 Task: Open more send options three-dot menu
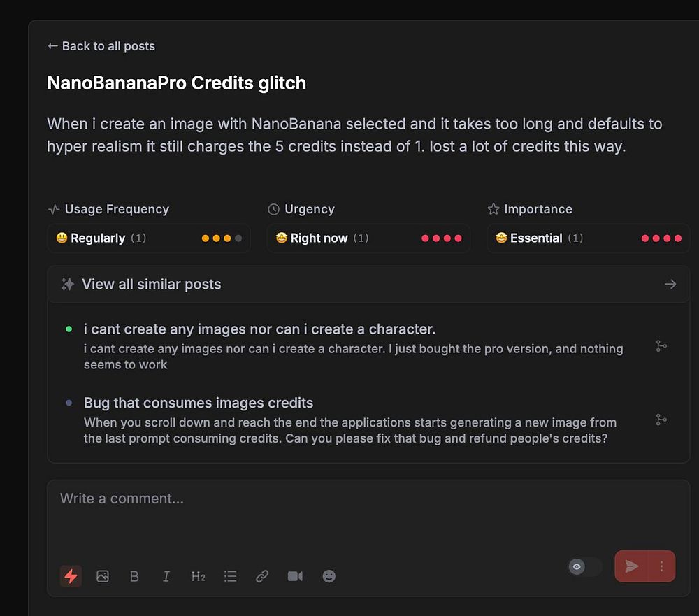click(x=661, y=566)
